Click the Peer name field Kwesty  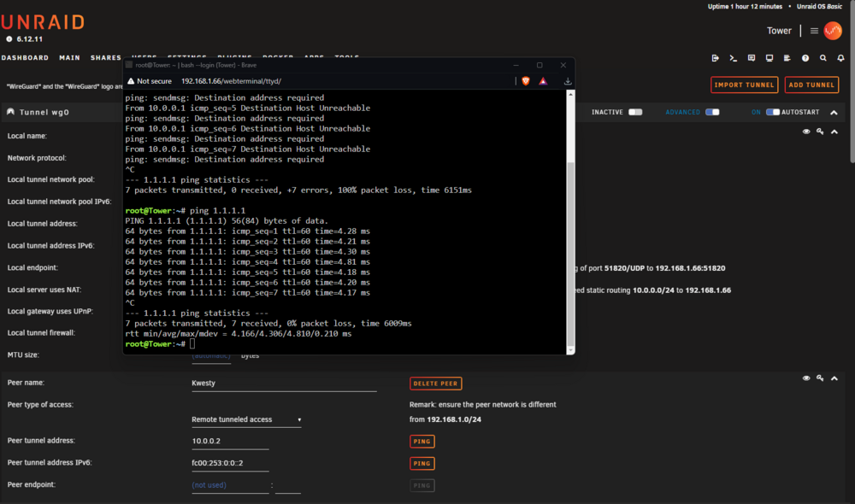pyautogui.click(x=284, y=384)
